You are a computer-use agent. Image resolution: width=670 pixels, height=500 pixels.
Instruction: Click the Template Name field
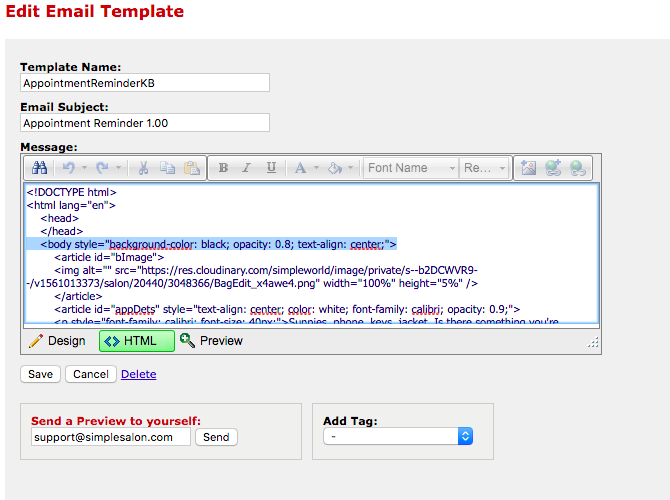click(145, 83)
